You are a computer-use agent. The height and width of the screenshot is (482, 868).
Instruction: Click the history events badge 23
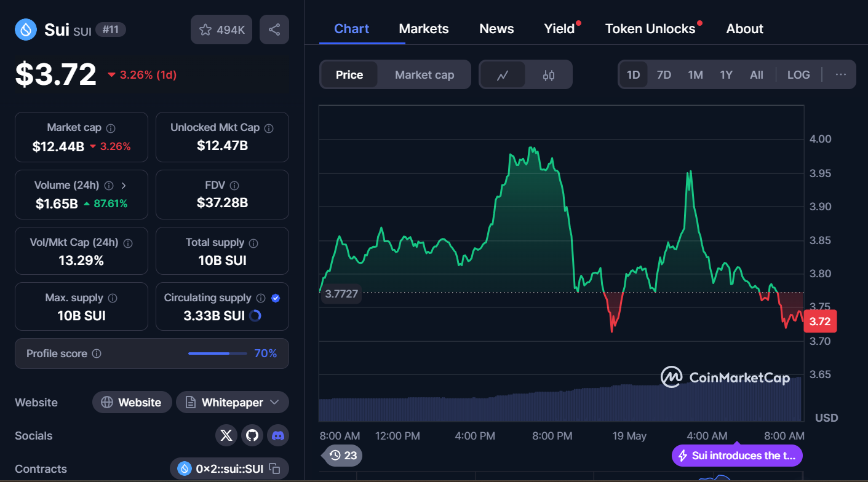[343, 456]
